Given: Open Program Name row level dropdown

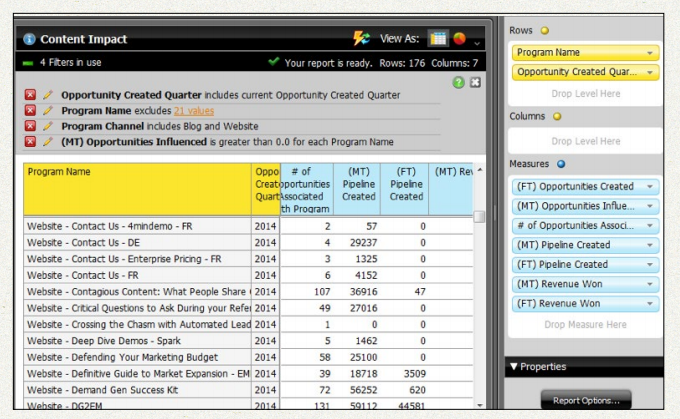Looking at the screenshot, I should [x=651, y=52].
